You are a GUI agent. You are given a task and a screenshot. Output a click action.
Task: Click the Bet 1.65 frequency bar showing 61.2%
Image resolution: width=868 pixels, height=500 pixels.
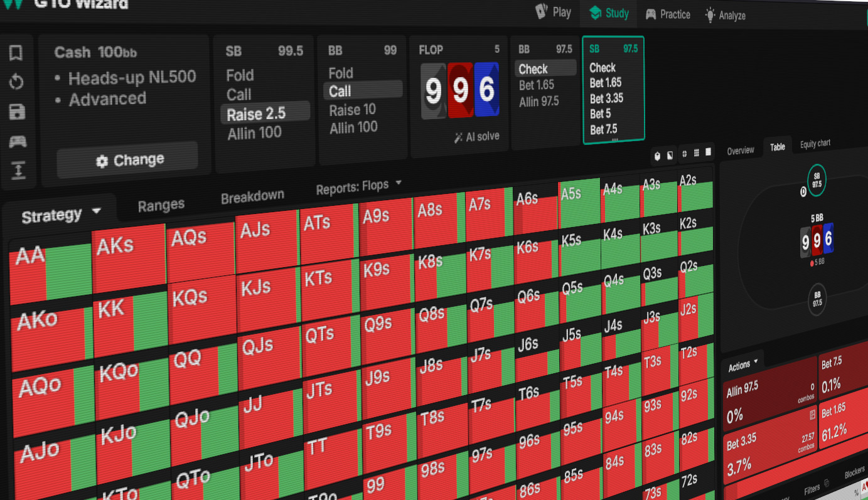839,425
